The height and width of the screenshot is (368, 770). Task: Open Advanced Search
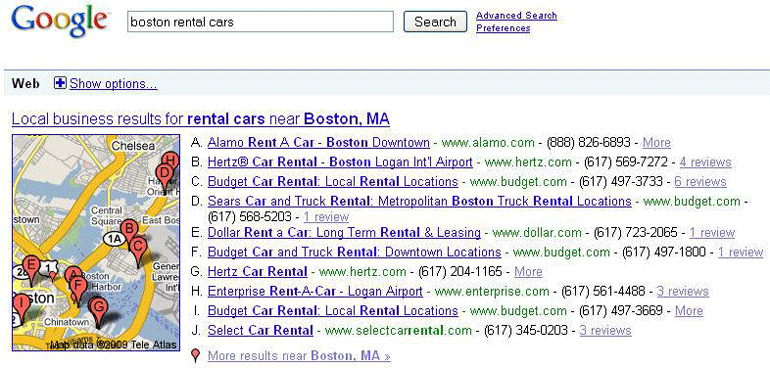coord(517,16)
